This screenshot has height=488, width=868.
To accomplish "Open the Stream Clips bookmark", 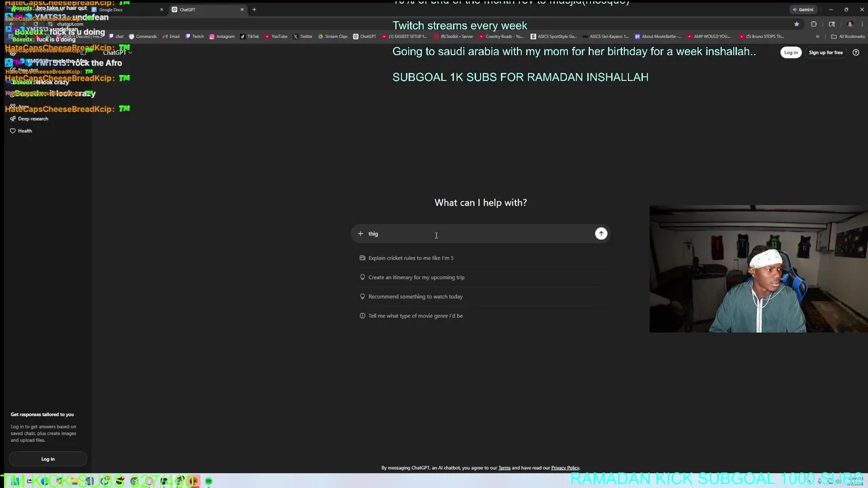I will (332, 37).
